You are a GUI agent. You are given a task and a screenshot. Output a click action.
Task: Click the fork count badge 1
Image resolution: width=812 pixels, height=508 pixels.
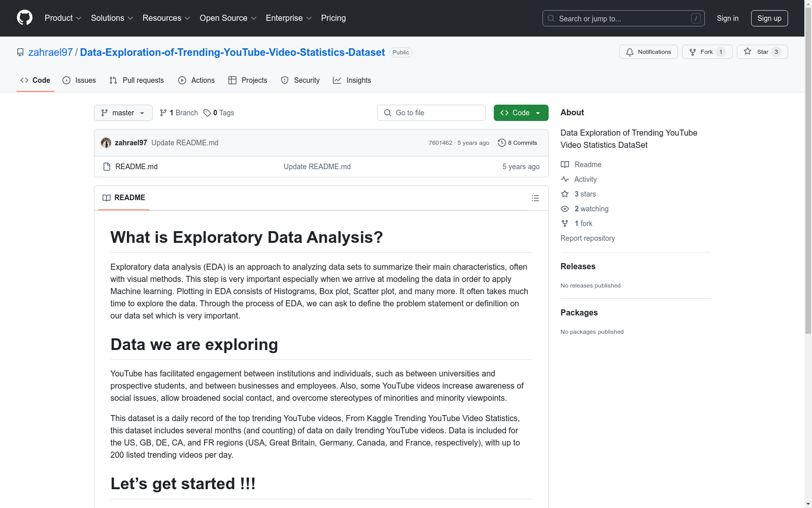[721, 52]
